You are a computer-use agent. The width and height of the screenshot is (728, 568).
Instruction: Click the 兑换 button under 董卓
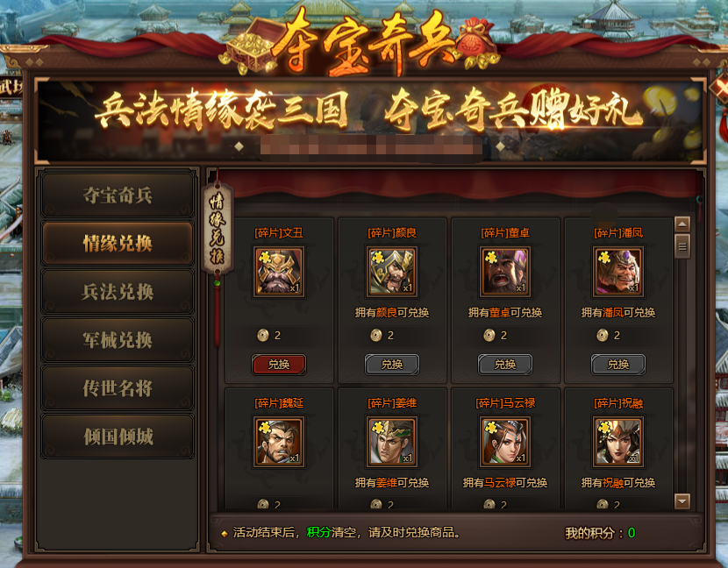tap(505, 365)
